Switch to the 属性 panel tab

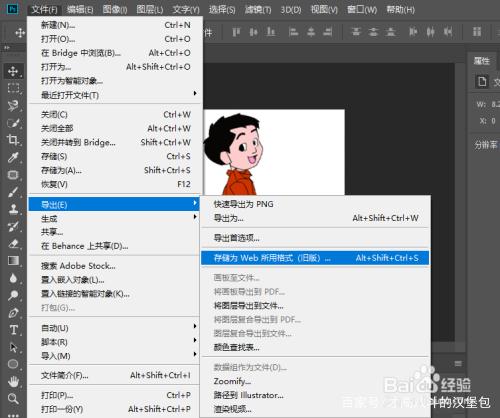482,61
